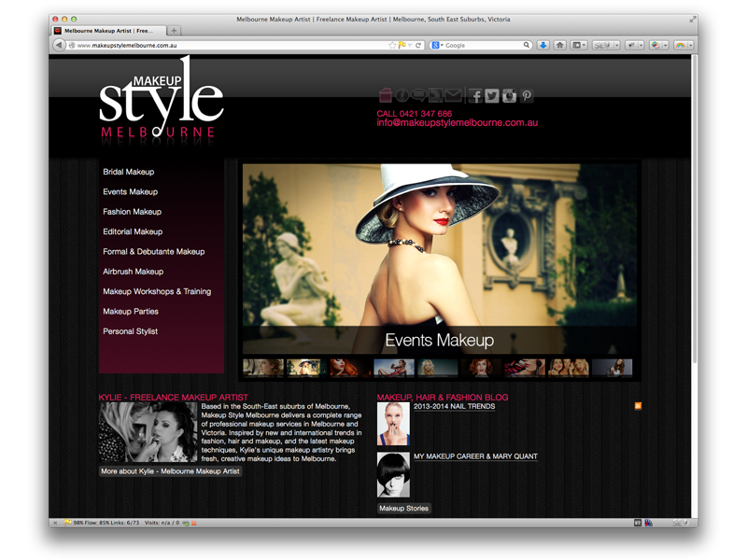Screen dimensions: 747x560
Task: Select the last slideshow thumbnail in strip
Action: [613, 368]
